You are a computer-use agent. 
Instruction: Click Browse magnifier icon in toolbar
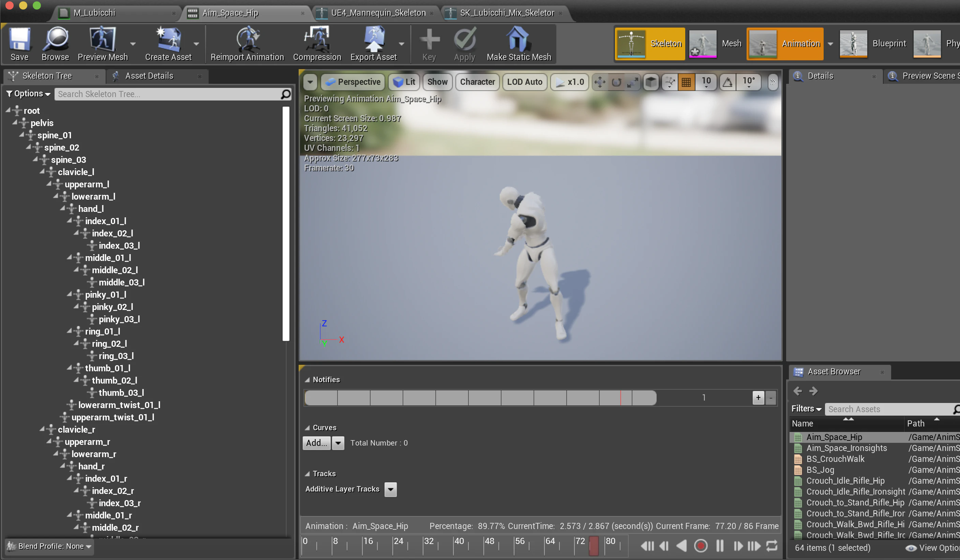56,39
